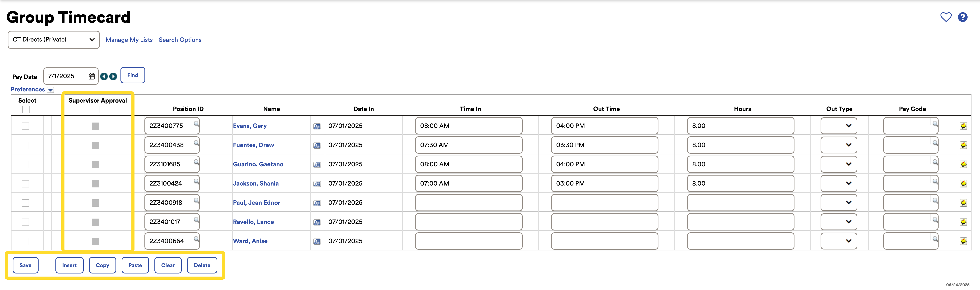Tick the Select checkbox for Fuentes, Drew
Image resolution: width=980 pixels, height=290 pixels.
[x=26, y=145]
